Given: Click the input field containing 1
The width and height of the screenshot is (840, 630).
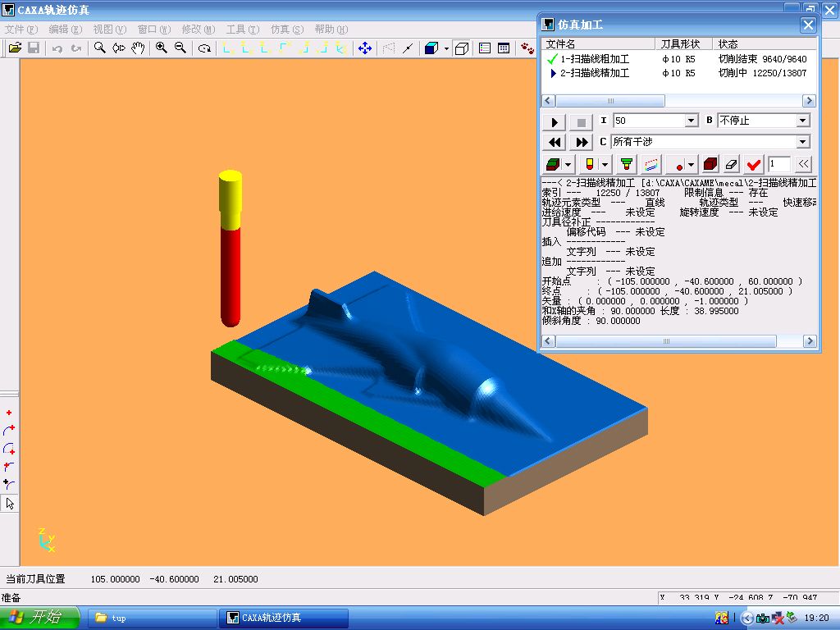Looking at the screenshot, I should [x=779, y=164].
